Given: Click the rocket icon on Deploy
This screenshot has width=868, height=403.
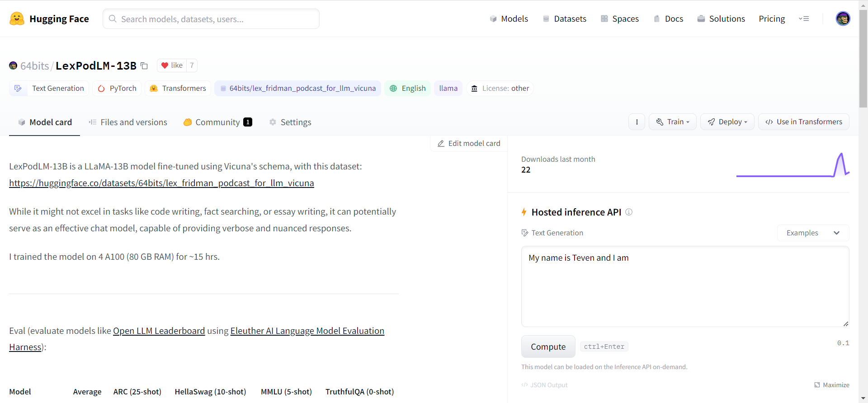Looking at the screenshot, I should 711,122.
